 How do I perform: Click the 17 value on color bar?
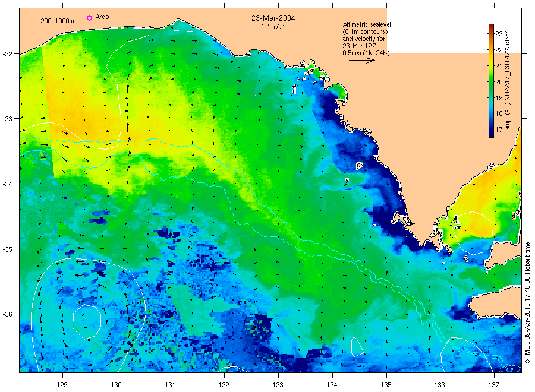pyautogui.click(x=499, y=129)
